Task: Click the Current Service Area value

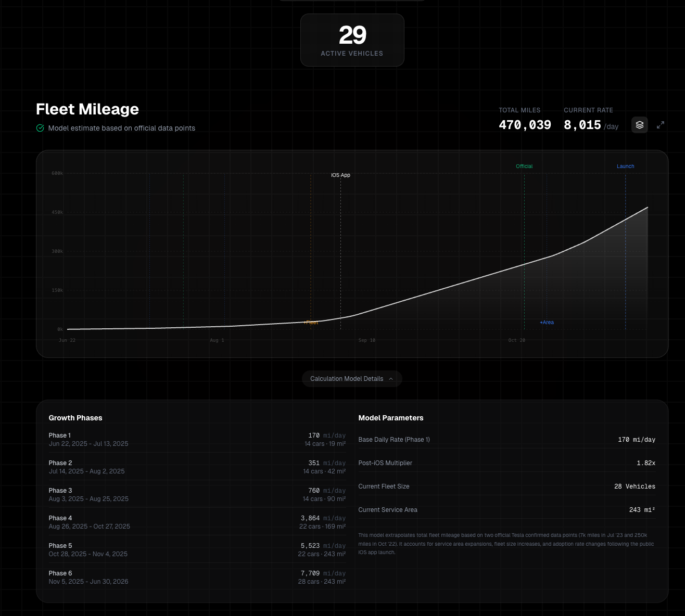Action: (x=642, y=510)
